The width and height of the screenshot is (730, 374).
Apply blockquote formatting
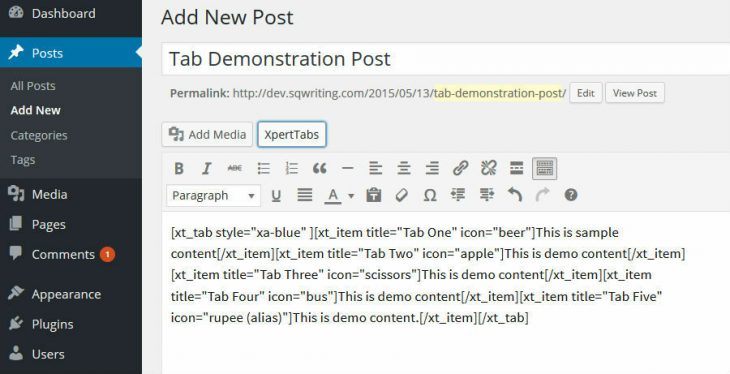(x=319, y=168)
